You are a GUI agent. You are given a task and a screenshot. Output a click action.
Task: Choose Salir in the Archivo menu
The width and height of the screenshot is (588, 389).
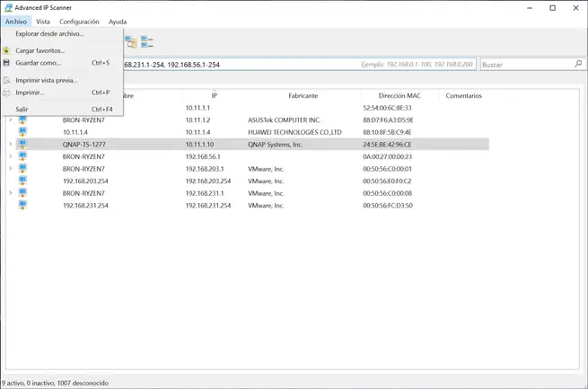point(22,109)
